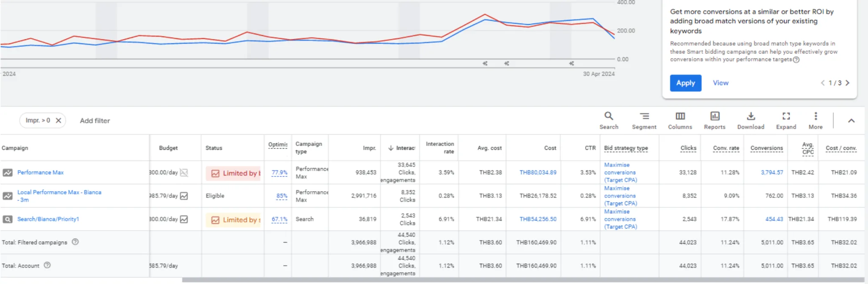This screenshot has width=868, height=284.
Task: Remove the Impr. > 0 filter
Action: 58,121
